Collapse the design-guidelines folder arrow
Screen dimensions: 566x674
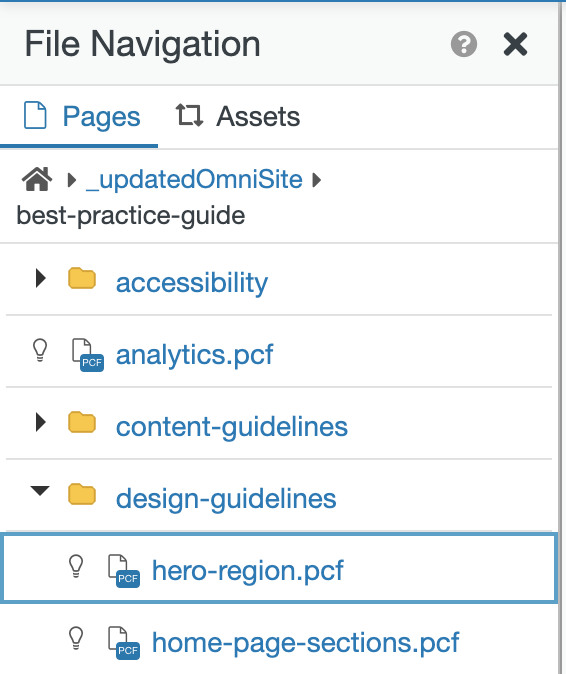click(40, 490)
